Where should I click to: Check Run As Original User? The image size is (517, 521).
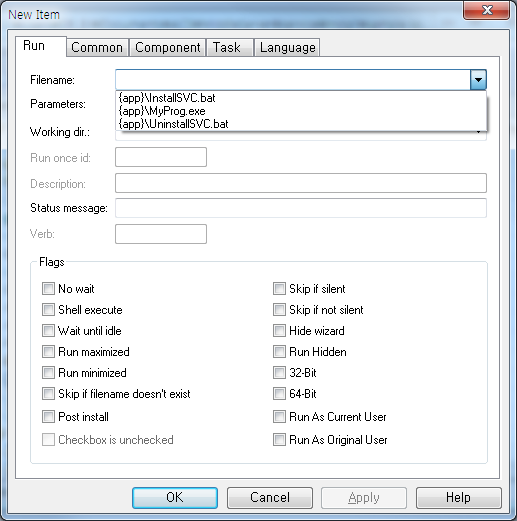279,440
